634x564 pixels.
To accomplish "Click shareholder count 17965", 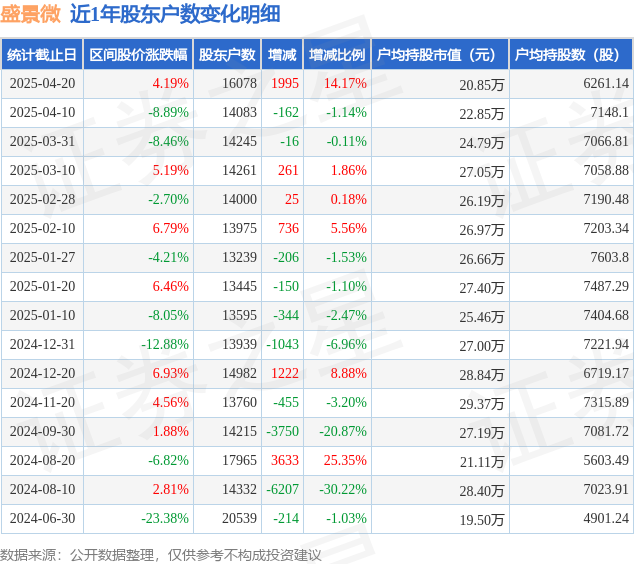I will click(x=239, y=460).
